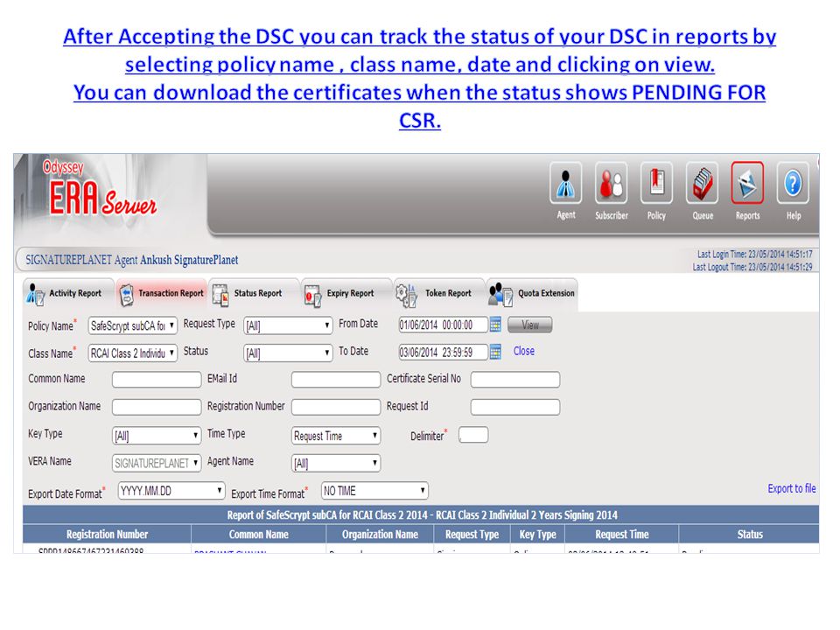The height and width of the screenshot is (630, 840).
Task: Click the Last Login Time text
Action: (754, 255)
